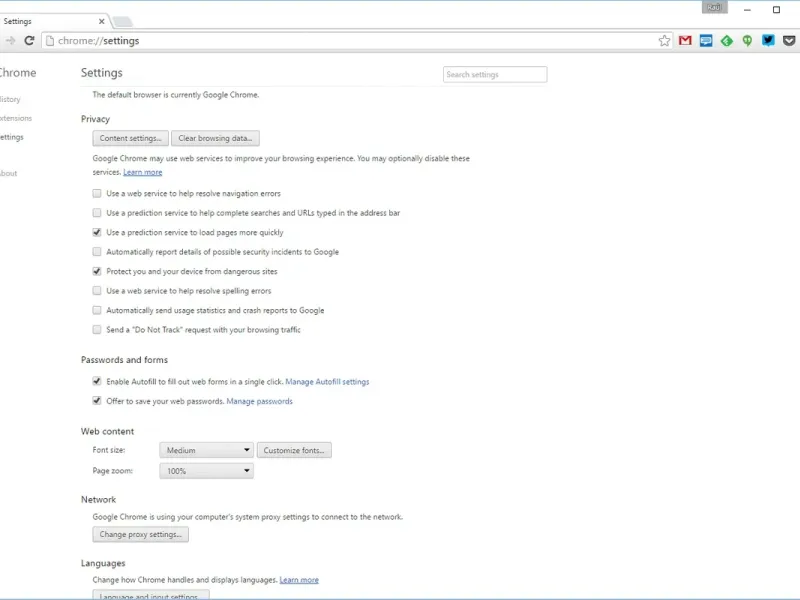Screen dimensions: 800x600
Task: Uncheck prediction service to load pages quickly
Action: (97, 232)
